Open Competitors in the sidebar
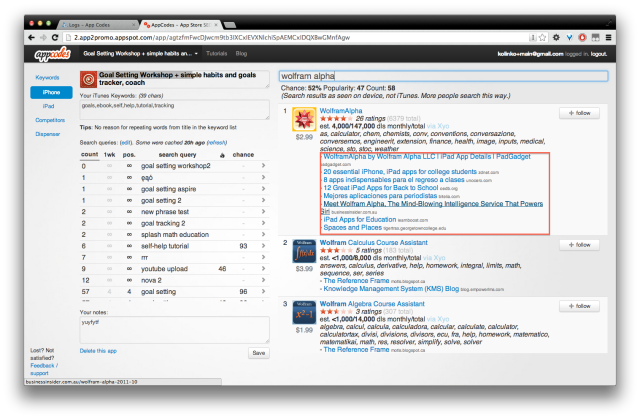This screenshot has width=640, height=419. [x=50, y=120]
